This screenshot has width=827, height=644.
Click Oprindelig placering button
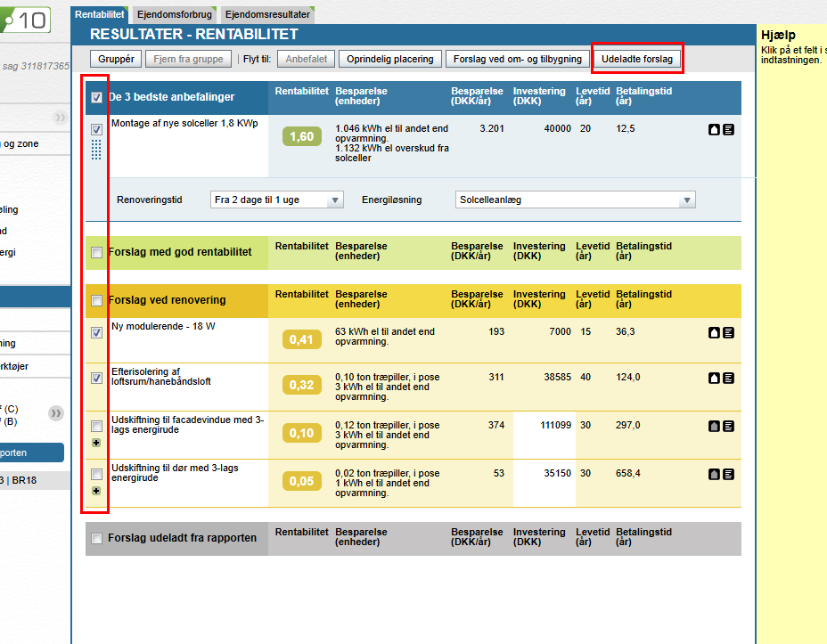[390, 59]
